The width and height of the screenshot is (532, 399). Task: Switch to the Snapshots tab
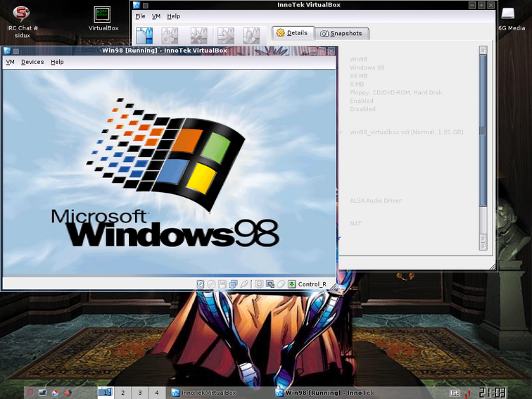tap(342, 33)
